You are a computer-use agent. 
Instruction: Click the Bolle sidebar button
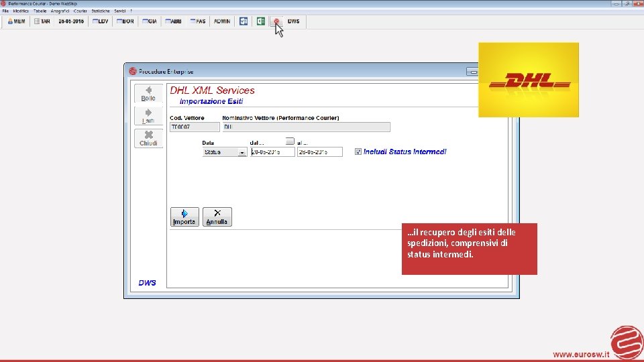(x=148, y=94)
